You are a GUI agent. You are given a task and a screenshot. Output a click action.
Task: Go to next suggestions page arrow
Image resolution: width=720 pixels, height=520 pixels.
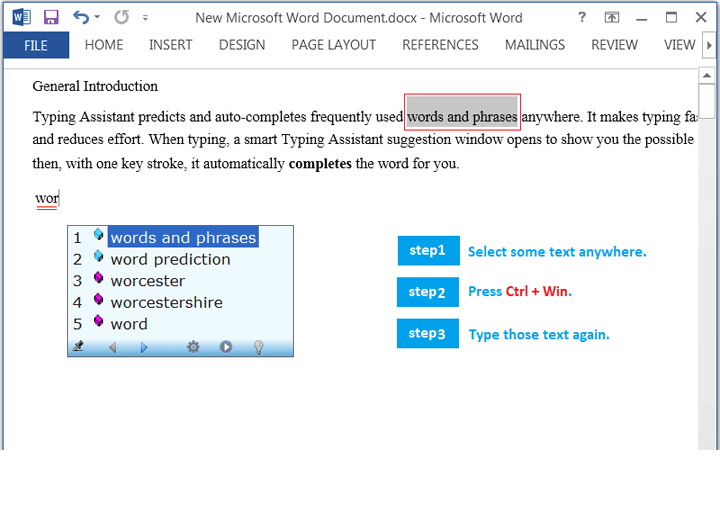(144, 347)
